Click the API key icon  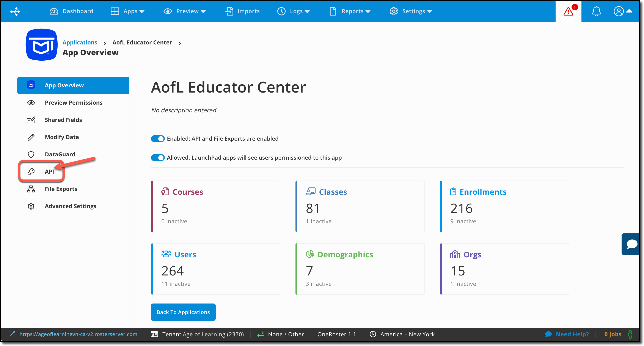(31, 172)
